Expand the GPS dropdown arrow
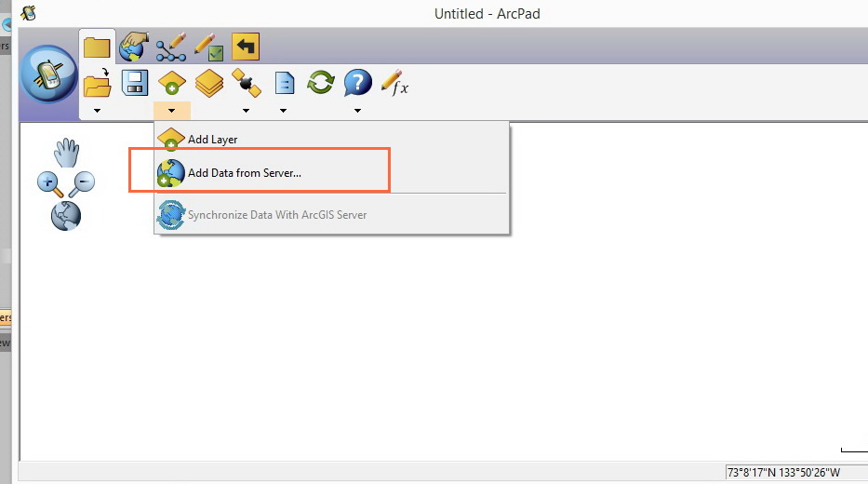This screenshot has height=484, width=868. [246, 111]
